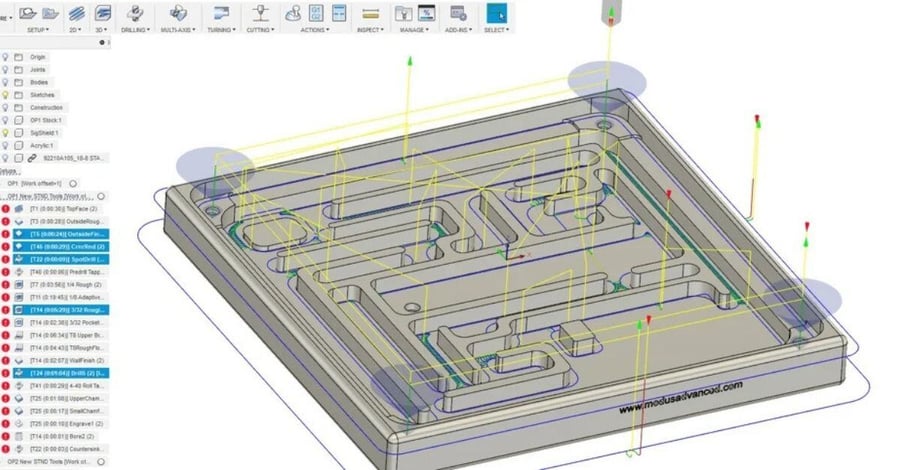Expand the MANAGE dropdown menu
This screenshot has width=900, height=470.
(x=414, y=30)
